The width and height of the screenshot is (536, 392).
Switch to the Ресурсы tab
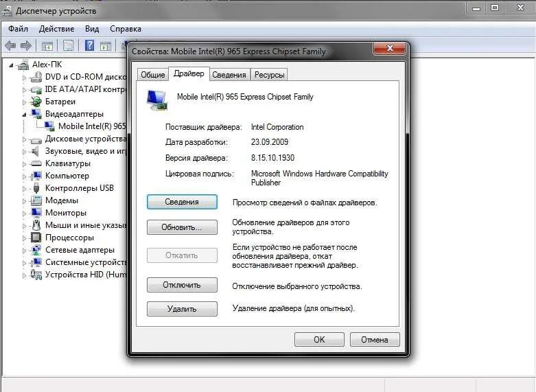[x=269, y=75]
